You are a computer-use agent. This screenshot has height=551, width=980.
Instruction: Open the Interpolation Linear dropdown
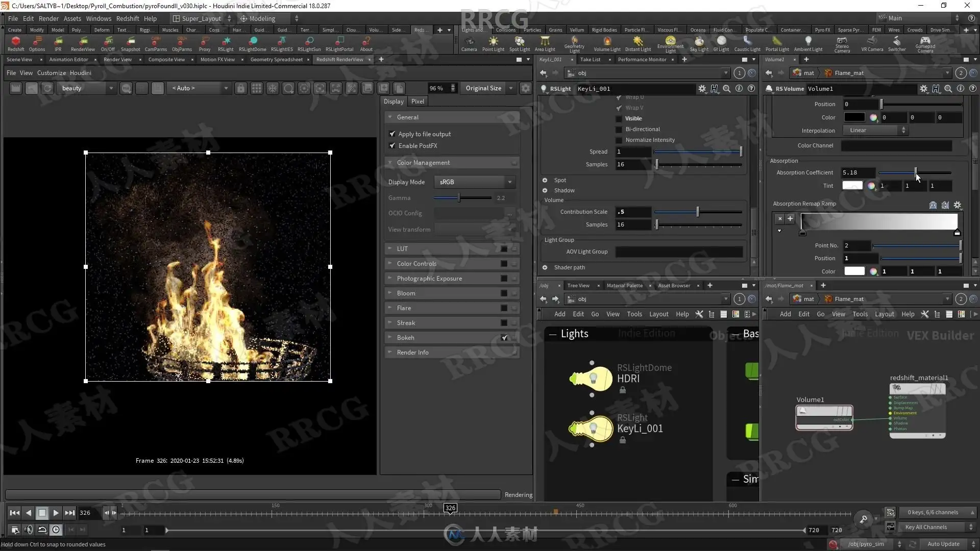pyautogui.click(x=875, y=130)
